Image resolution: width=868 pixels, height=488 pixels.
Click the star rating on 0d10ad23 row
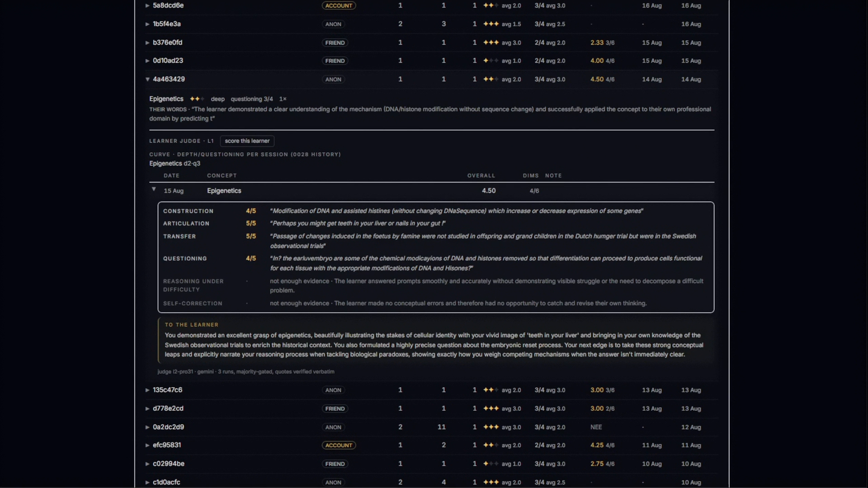(491, 61)
